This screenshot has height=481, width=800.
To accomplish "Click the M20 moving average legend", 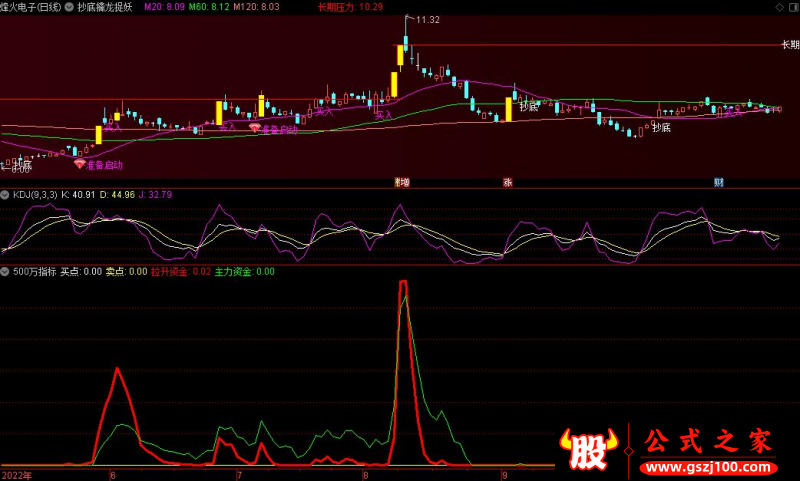I will click(165, 6).
